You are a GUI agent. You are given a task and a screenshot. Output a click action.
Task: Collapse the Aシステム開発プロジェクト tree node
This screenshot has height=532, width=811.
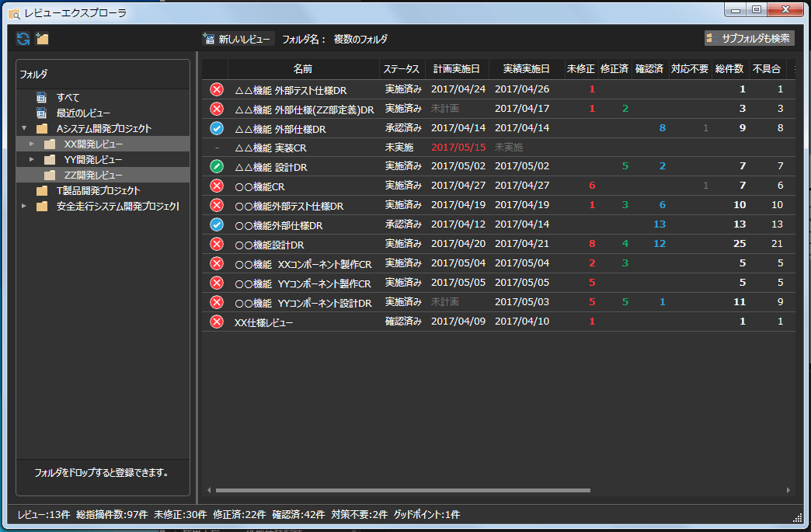[24, 129]
